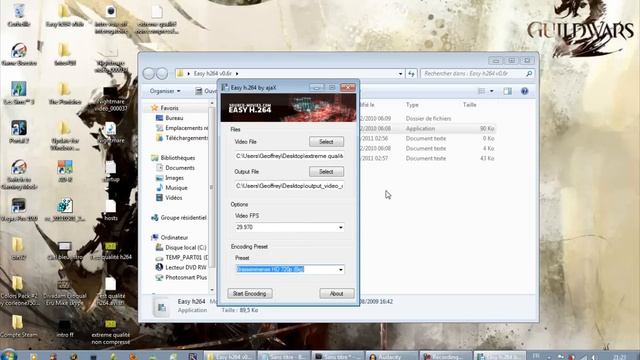Open Emplacements récents in Favoris
The height and width of the screenshot is (360, 640).
182,128
